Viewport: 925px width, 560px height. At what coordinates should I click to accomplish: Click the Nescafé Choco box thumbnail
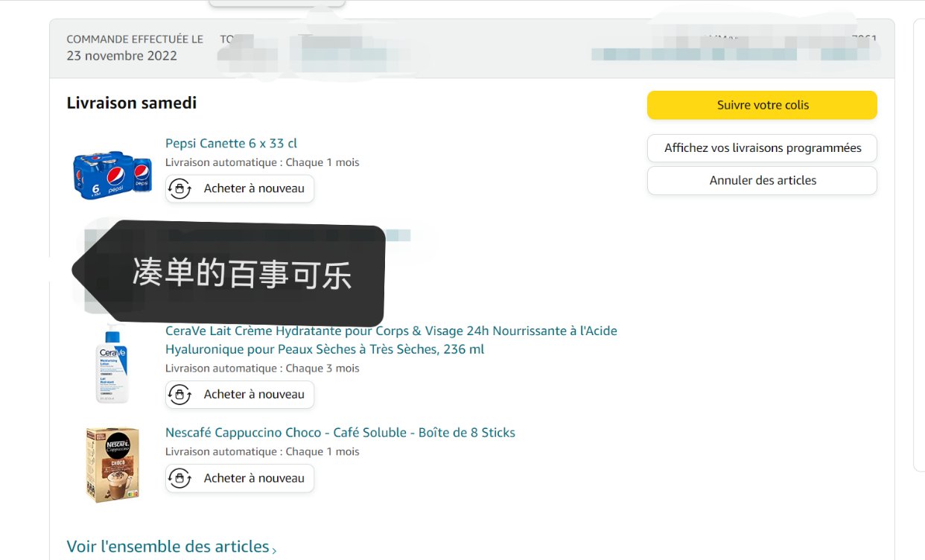tap(112, 464)
